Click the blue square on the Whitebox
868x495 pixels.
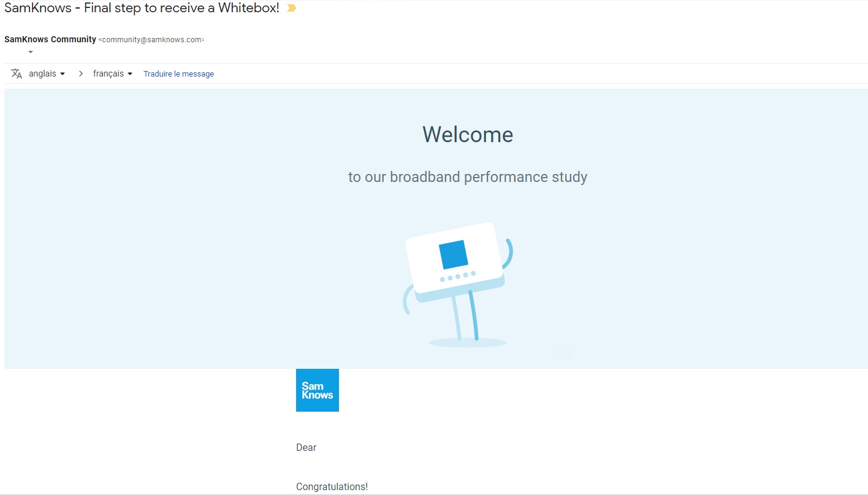(453, 255)
